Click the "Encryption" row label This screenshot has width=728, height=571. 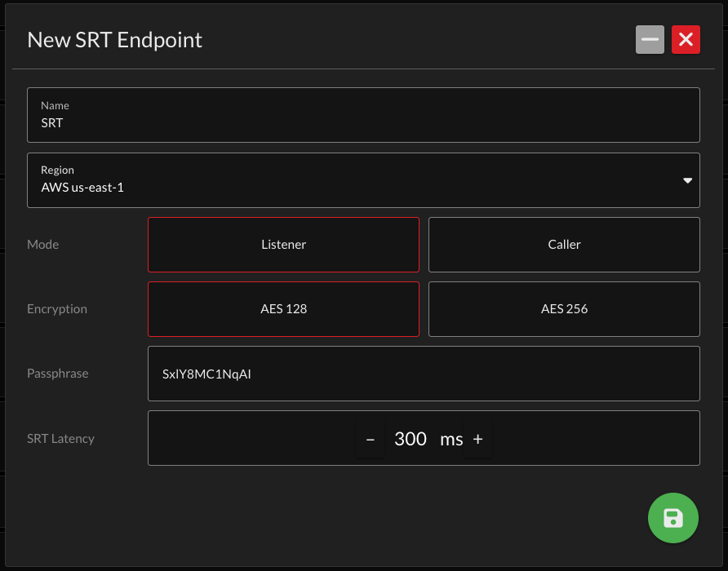tap(57, 308)
